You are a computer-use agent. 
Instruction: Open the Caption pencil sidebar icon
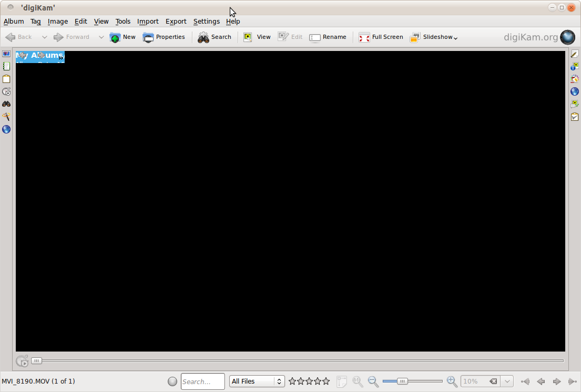point(575,54)
